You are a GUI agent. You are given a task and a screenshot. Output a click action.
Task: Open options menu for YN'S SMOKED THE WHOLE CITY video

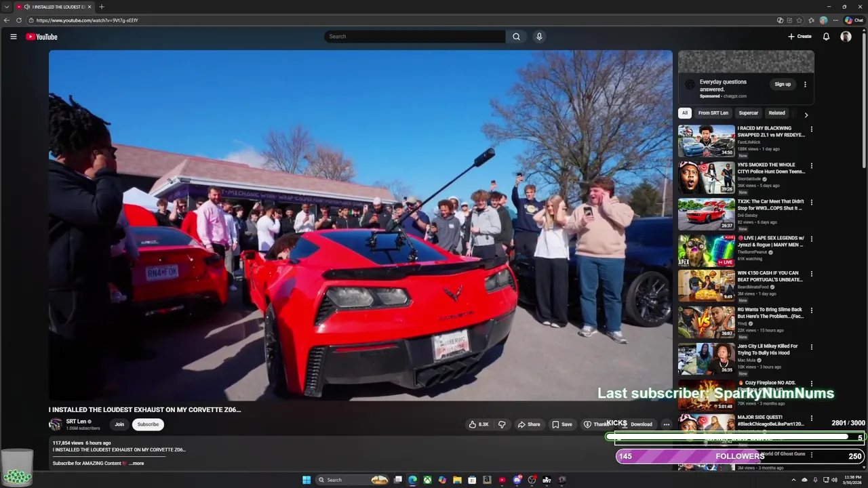click(x=811, y=165)
